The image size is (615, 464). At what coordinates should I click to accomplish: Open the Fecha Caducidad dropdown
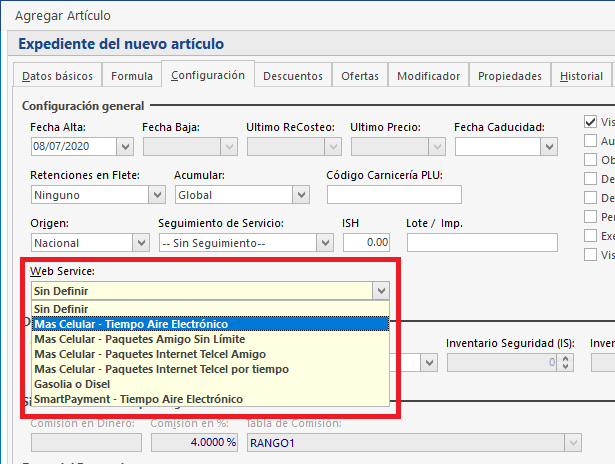point(549,147)
